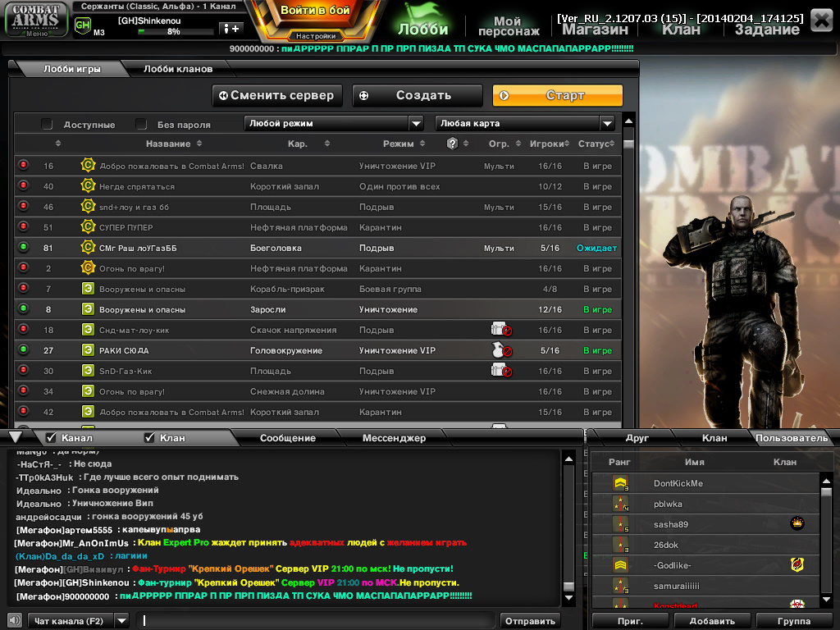
Task: Click the restriction icon in room 18 row
Action: pyautogui.click(x=501, y=330)
